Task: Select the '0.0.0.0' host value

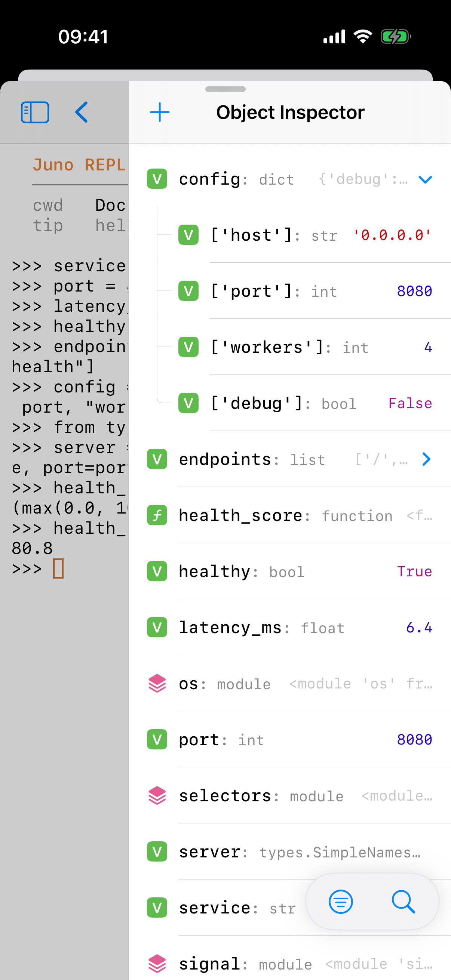Action: (392, 235)
